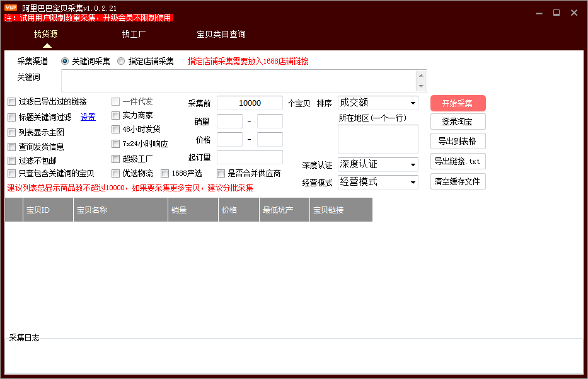Click 导出到表格 button
Viewport: 588px width, 379px height.
458,141
